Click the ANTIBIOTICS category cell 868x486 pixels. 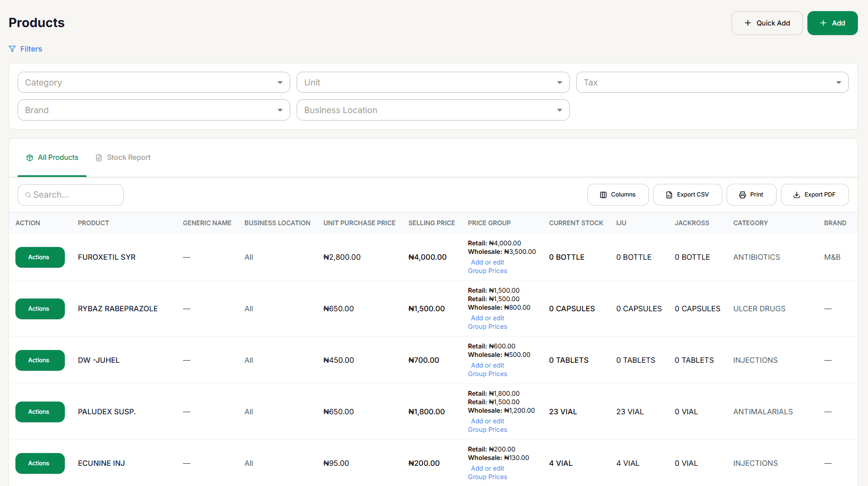[x=757, y=257]
